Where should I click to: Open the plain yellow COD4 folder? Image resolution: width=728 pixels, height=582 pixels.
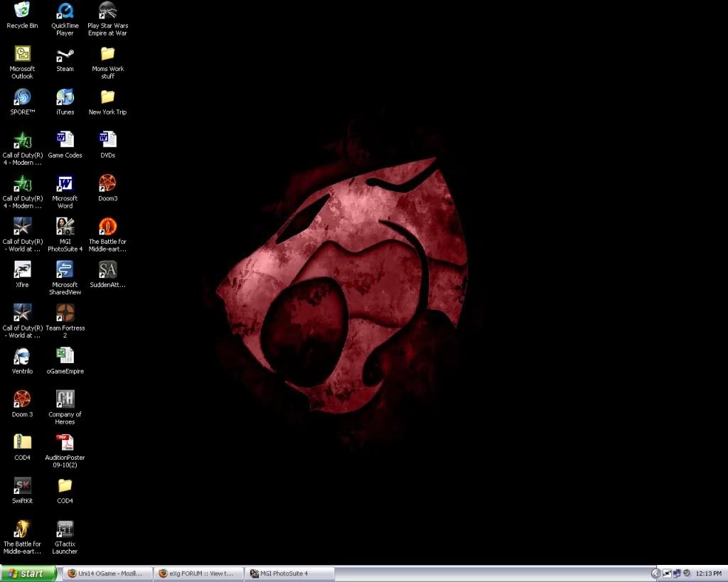click(x=65, y=485)
